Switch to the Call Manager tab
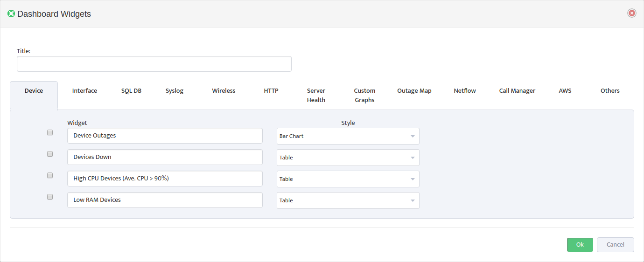 517,91
